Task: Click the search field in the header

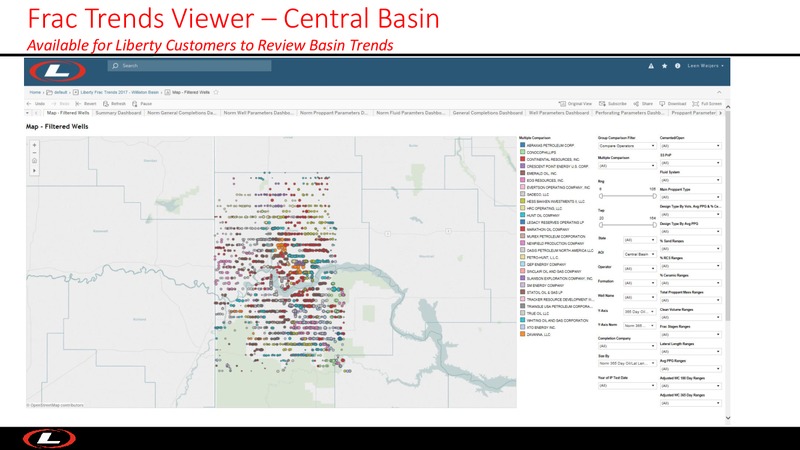Action: tap(189, 66)
